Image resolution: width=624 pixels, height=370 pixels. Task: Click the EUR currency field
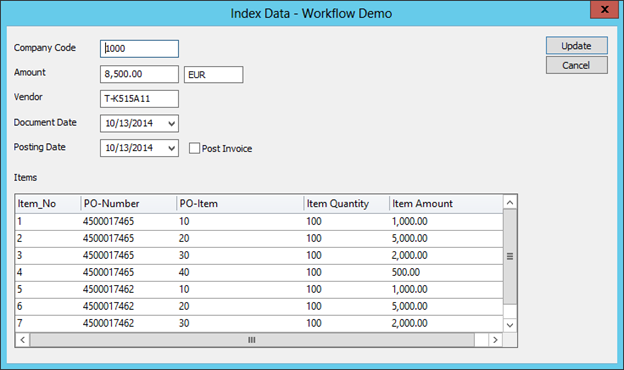(213, 74)
